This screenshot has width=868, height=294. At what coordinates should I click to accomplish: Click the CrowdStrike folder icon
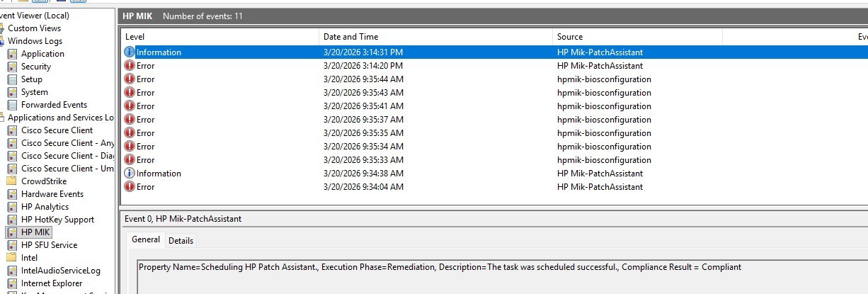click(12, 181)
